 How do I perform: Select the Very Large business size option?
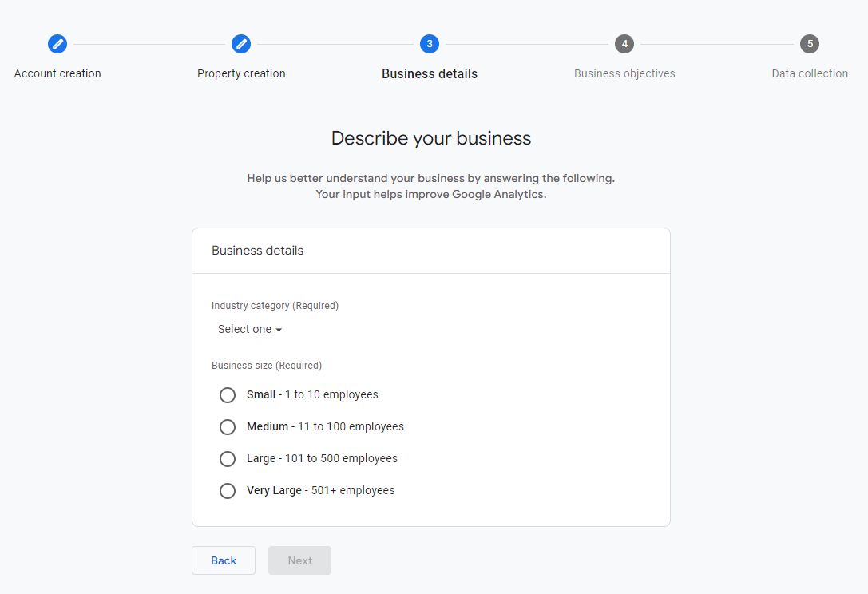tap(228, 490)
